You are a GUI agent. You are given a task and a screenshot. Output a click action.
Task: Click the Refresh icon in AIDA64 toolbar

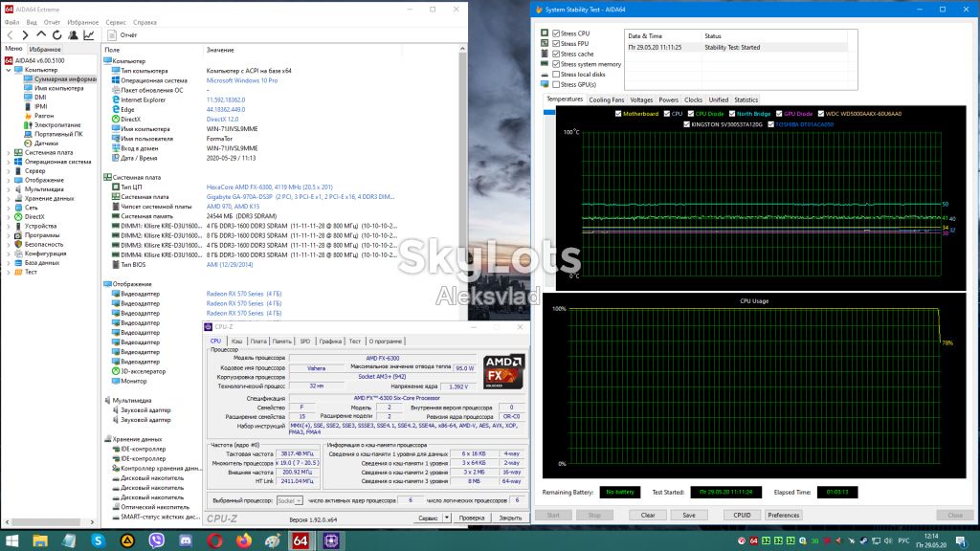[56, 35]
